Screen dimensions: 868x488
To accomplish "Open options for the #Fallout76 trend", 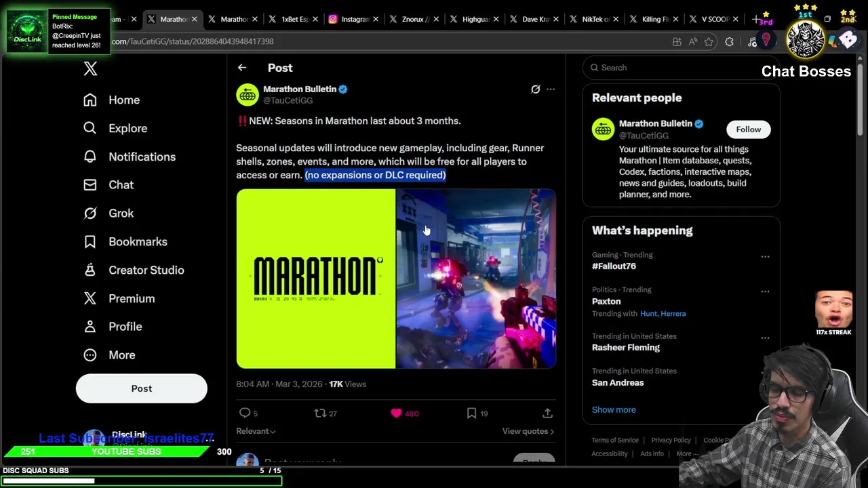I will (765, 256).
